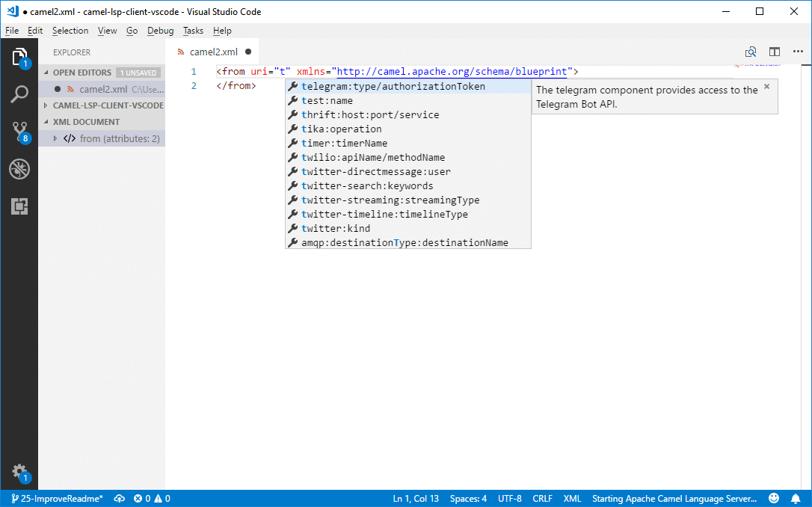Open the Selection menu
This screenshot has height=507, width=812.
[70, 31]
